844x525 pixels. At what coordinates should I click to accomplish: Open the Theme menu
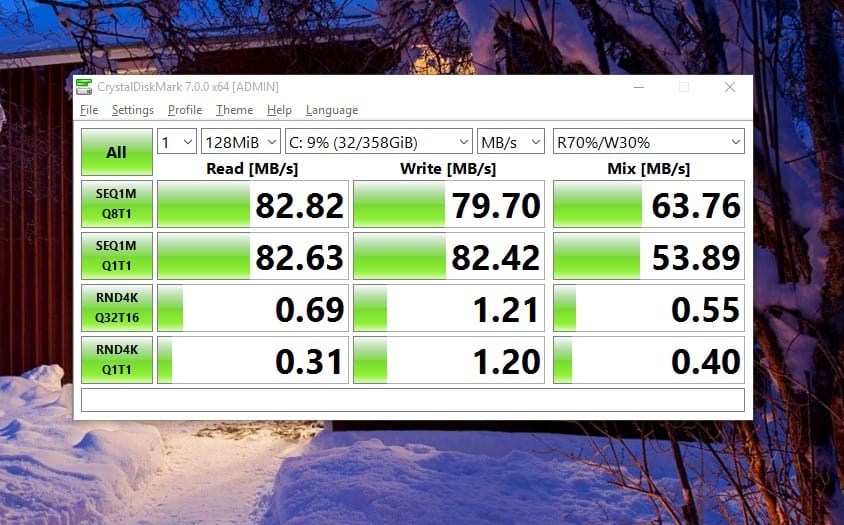[234, 110]
